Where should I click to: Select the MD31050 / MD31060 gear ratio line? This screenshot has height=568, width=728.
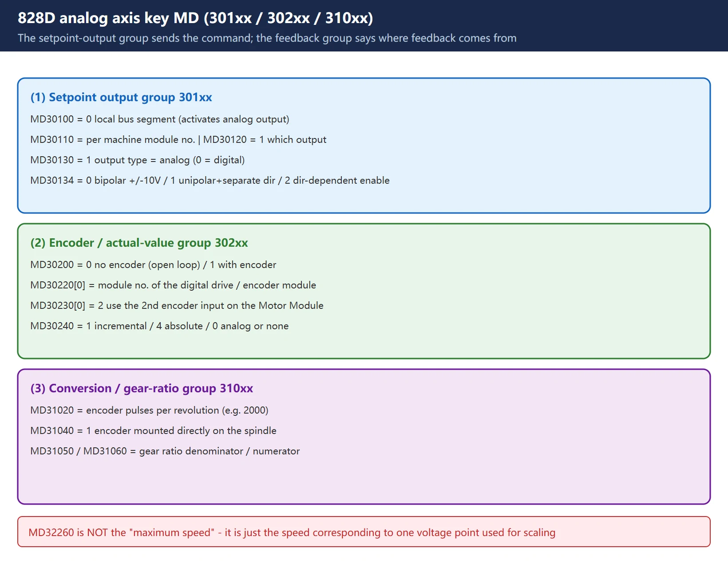tap(165, 451)
